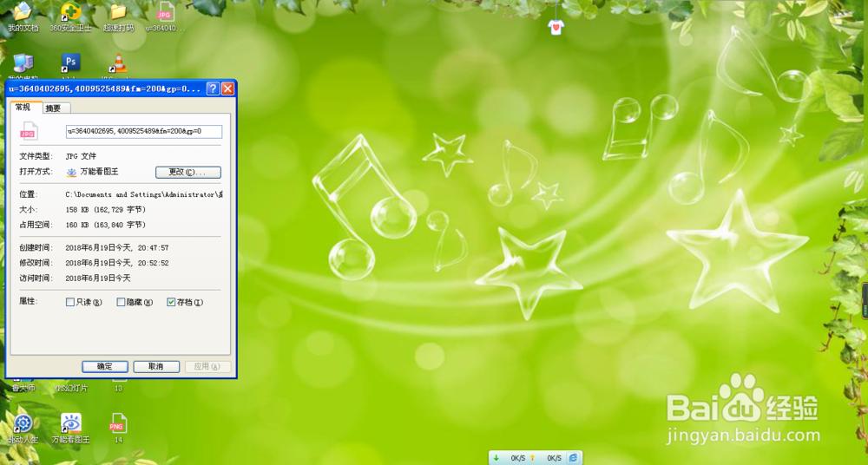The image size is (868, 465).
Task: Confirm with the 确定 button
Action: (x=105, y=366)
